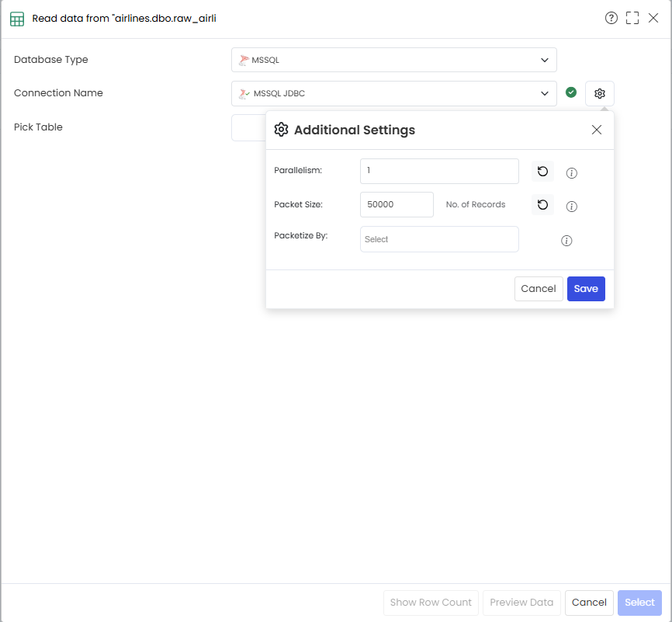The width and height of the screenshot is (672, 622).
Task: Click the Pick Table field
Action: pos(248,128)
